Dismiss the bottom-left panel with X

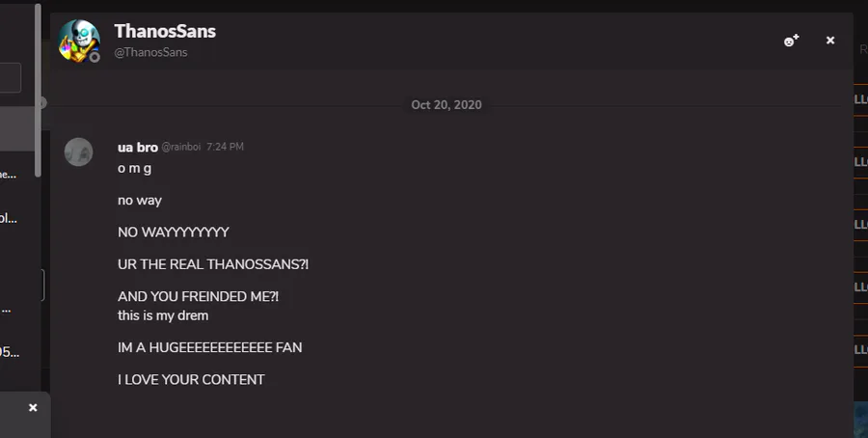[x=33, y=408]
